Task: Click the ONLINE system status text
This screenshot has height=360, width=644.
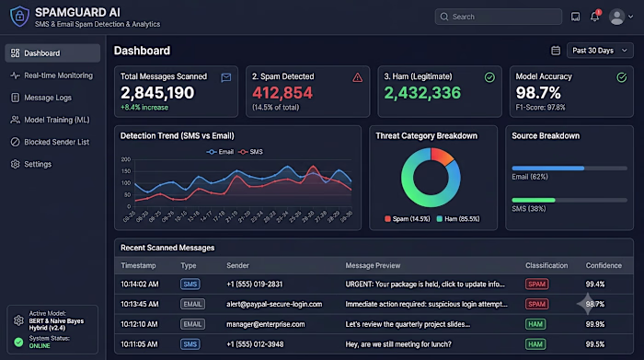Action: (40, 346)
